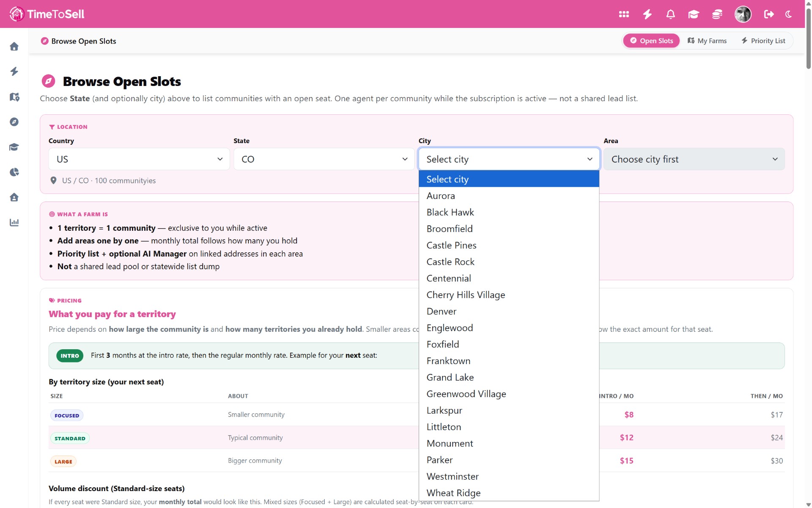Select Littleton from the city list
The height and width of the screenshot is (508, 812).
pyautogui.click(x=509, y=427)
